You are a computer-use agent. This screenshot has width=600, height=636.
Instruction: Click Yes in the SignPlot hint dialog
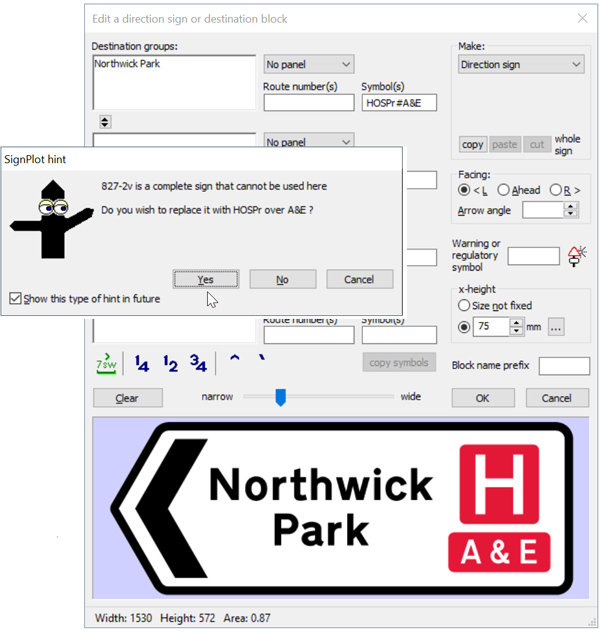click(204, 279)
